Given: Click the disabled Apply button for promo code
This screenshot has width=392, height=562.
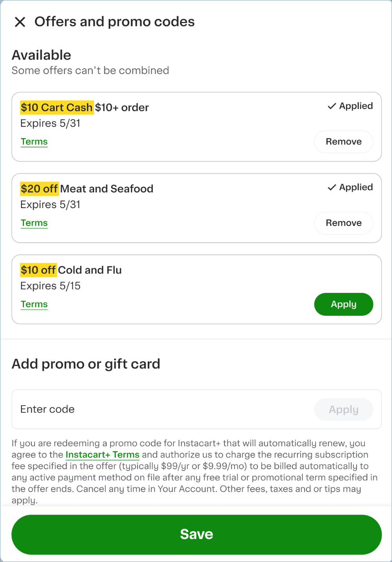Looking at the screenshot, I should (x=343, y=409).
